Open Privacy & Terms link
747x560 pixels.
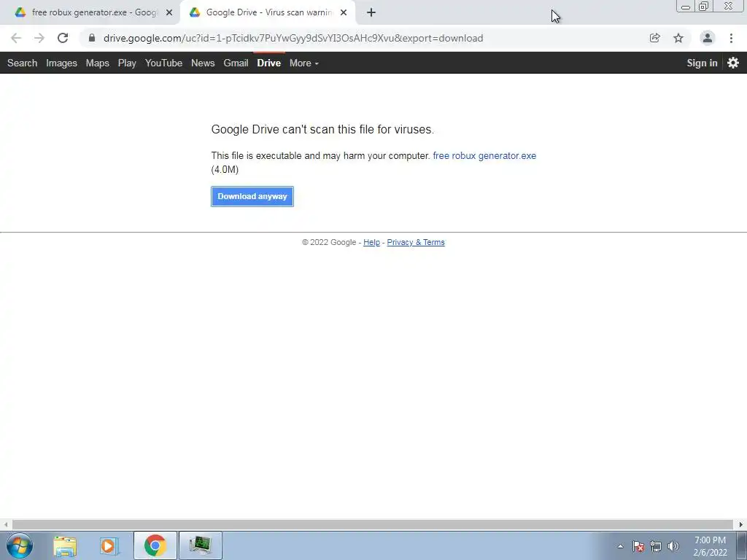click(416, 242)
